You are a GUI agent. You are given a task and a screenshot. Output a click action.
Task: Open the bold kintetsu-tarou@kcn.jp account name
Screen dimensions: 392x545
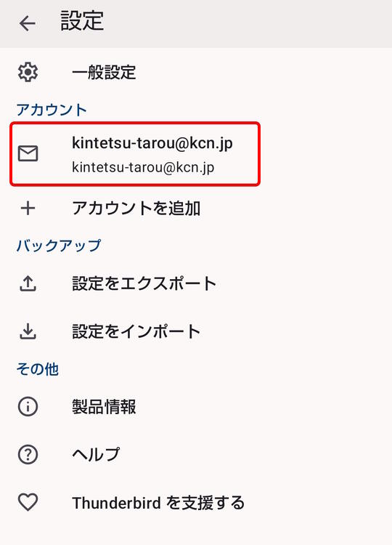pyautogui.click(x=152, y=143)
